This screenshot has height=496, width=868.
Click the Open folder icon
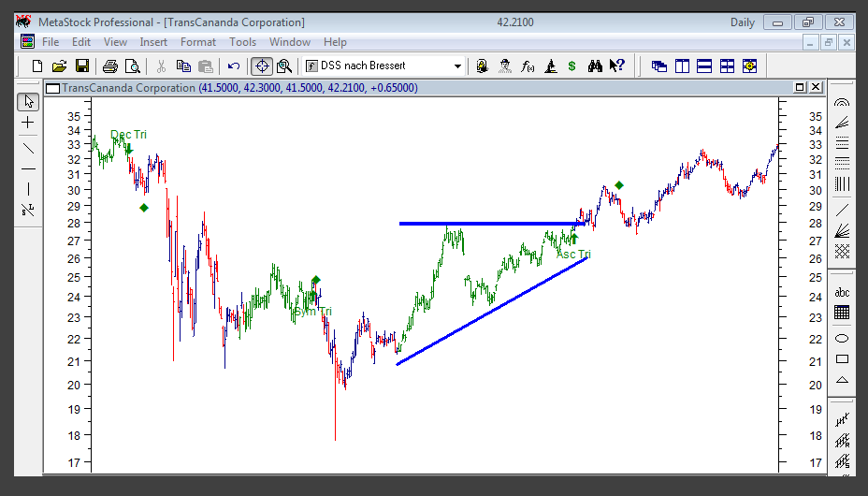click(x=59, y=66)
